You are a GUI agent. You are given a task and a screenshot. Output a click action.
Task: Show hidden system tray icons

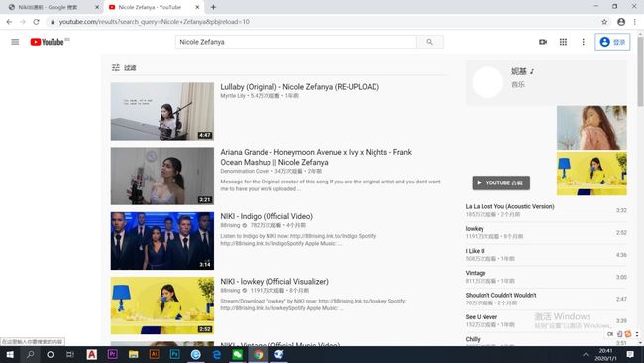point(586,354)
